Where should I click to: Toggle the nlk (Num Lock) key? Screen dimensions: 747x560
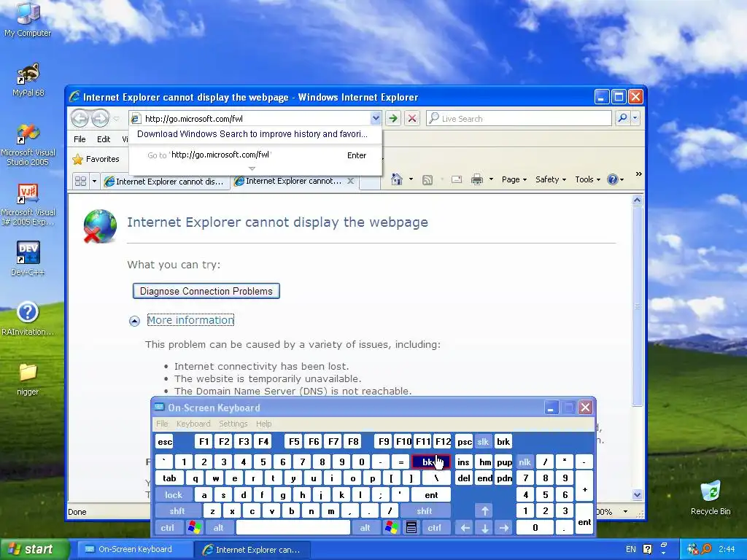coord(525,462)
